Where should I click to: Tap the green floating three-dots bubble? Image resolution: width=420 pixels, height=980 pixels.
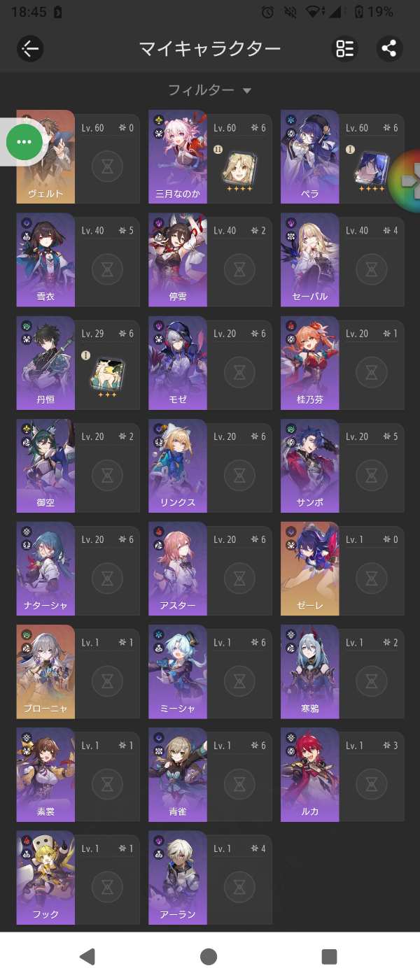[x=24, y=142]
